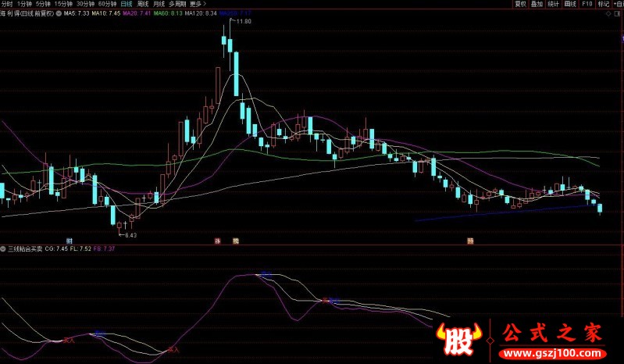Viewport: 624px width, 364px height.
Task: Click the 涨 event marker on the timeline
Action: (x=217, y=241)
